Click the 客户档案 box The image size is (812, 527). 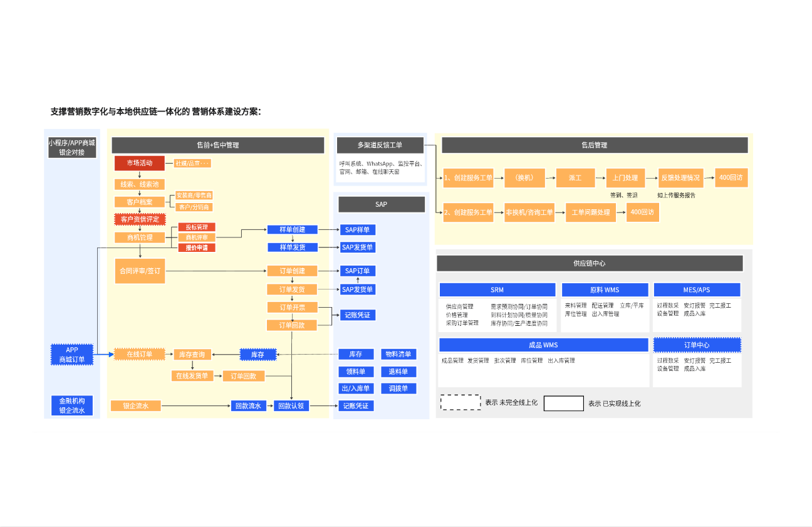(139, 202)
